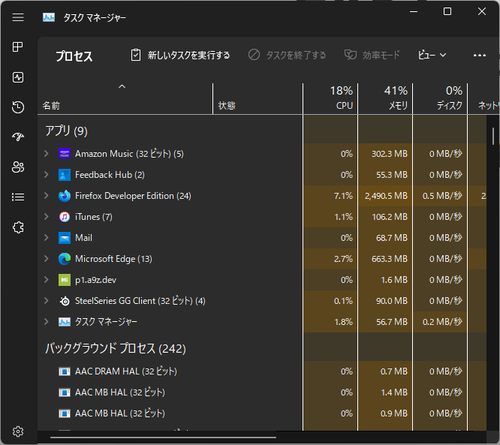Open the Performance page in sidebar
This screenshot has width=500, height=445.
18,77
